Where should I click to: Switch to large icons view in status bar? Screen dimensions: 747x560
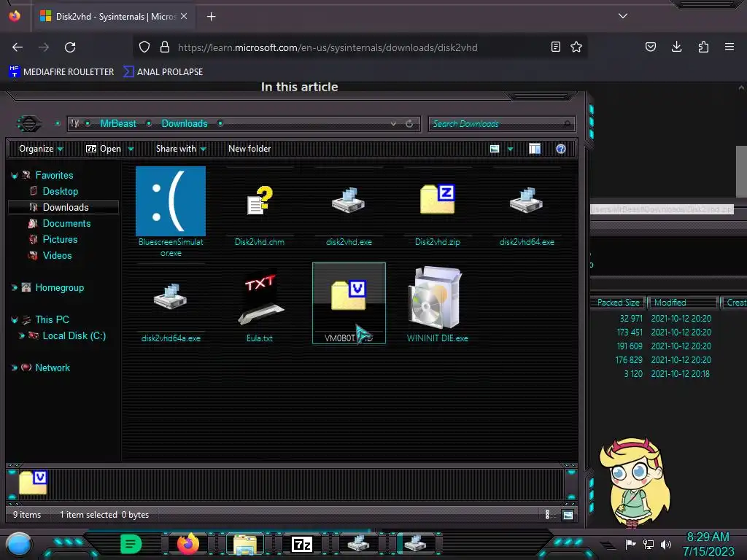coord(568,515)
